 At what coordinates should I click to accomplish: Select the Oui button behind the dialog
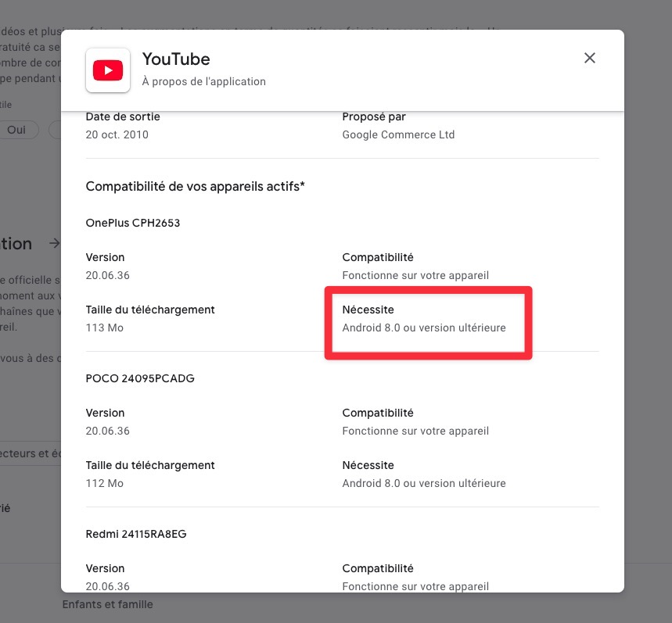pos(16,130)
